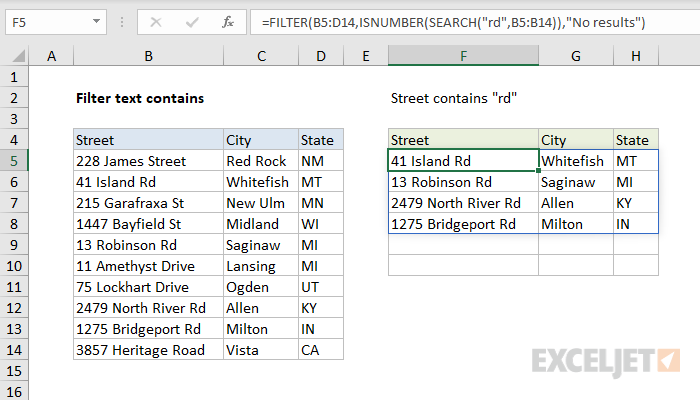Select "Whitefish" in column G

pyautogui.click(x=576, y=161)
